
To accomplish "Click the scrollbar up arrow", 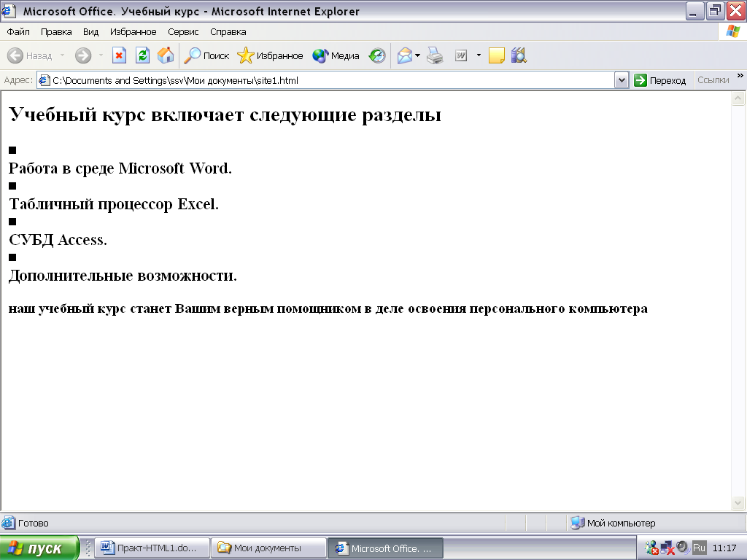I will click(x=738, y=98).
